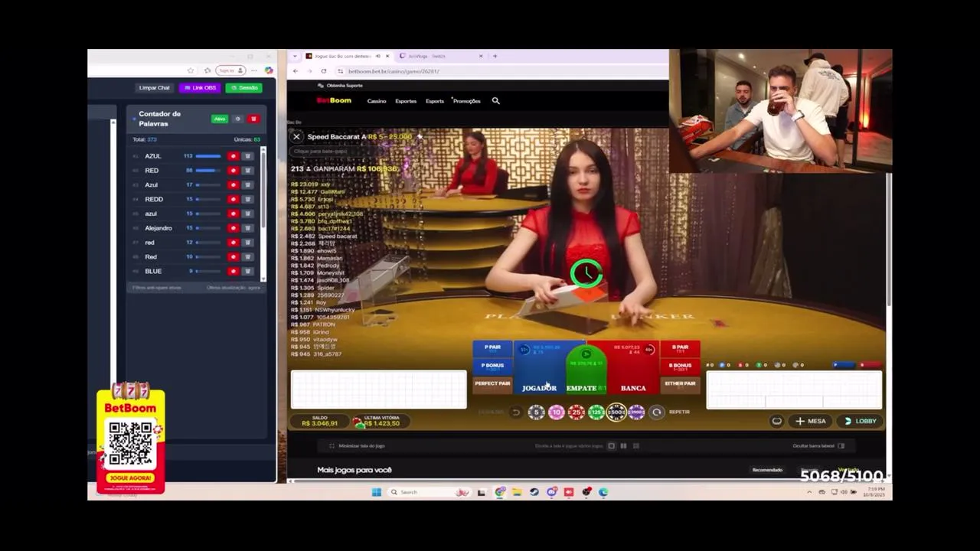Viewport: 980px width, 551px height.
Task: Open a new browser tab with plus
Action: pos(495,56)
